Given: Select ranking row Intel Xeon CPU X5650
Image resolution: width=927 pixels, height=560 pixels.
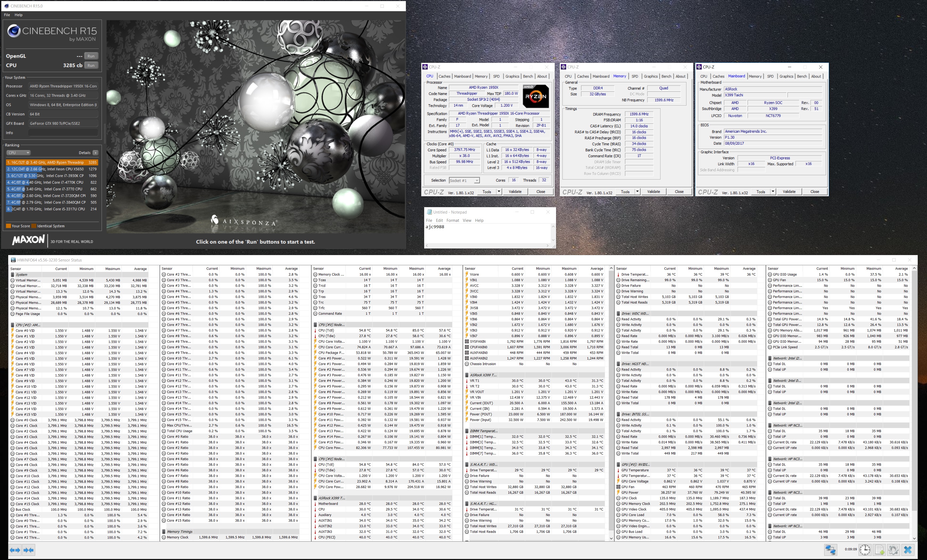Looking at the screenshot, I should point(52,169).
